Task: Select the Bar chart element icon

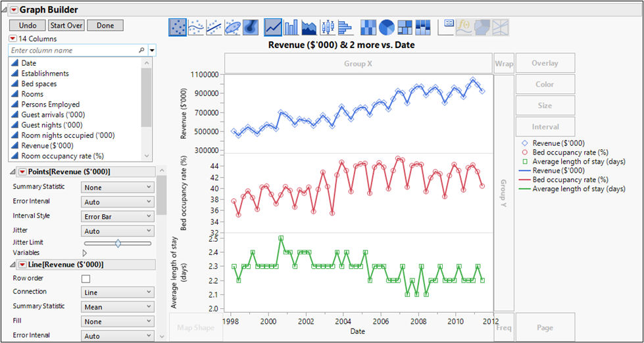Action: [x=291, y=27]
